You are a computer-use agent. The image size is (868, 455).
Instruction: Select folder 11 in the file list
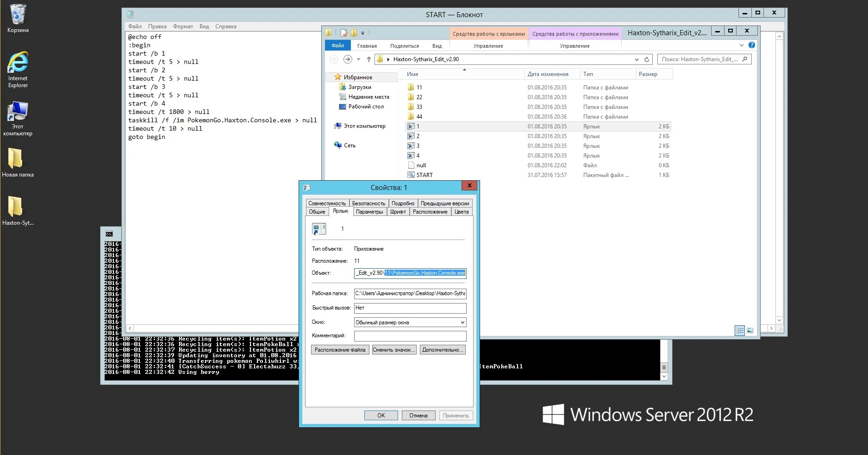(419, 88)
